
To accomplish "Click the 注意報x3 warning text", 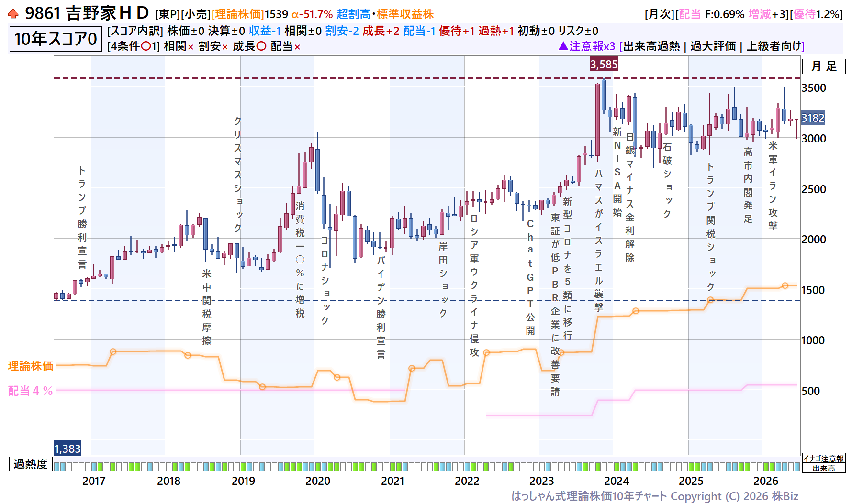I will 593,46.
